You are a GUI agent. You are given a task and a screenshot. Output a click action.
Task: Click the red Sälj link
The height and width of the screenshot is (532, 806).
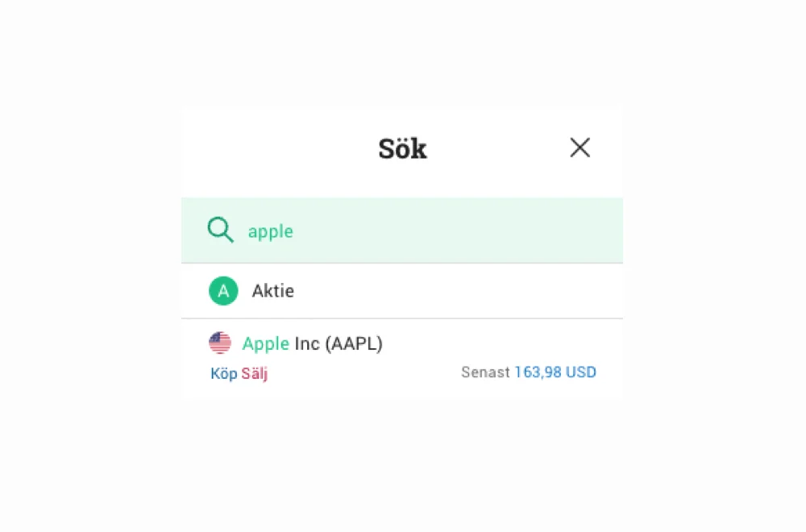(255, 373)
